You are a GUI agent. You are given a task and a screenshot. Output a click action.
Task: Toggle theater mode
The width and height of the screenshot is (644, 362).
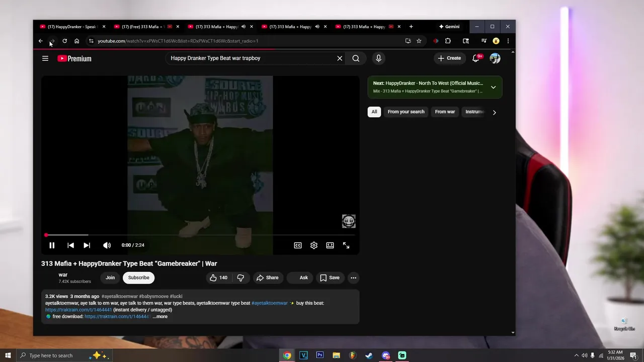tap(330, 245)
